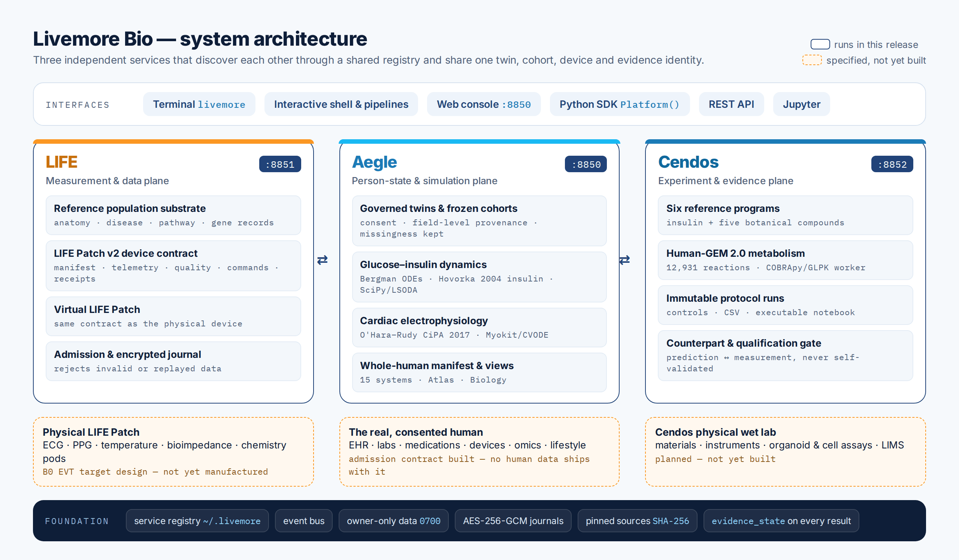Select the owner-only data 0700 chip
The image size is (959, 560).
(x=393, y=521)
